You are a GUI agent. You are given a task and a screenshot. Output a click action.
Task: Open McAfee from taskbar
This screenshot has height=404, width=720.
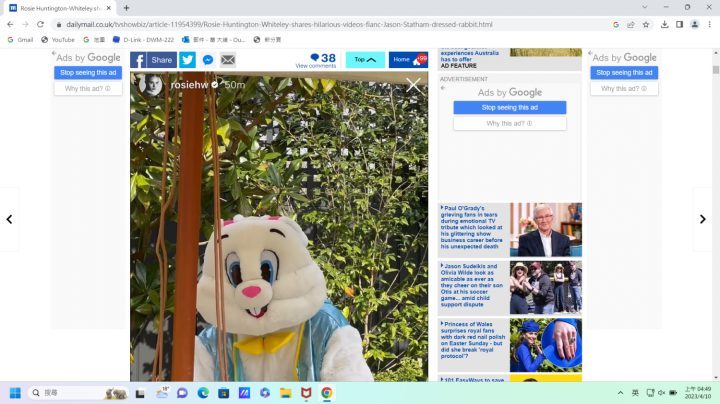(x=306, y=393)
